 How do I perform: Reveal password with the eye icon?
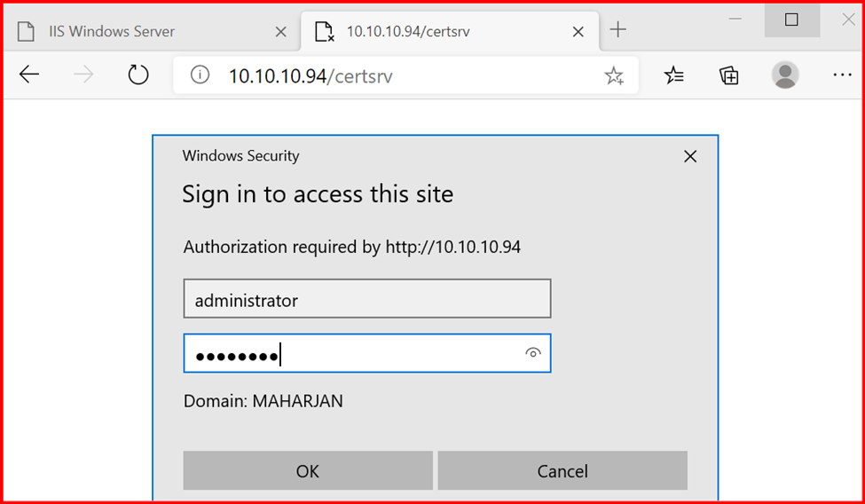532,353
